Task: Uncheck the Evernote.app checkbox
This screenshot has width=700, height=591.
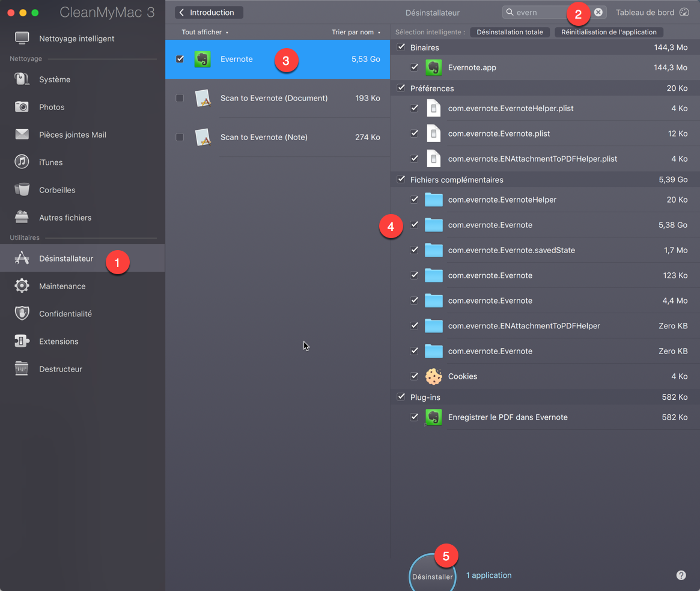Action: coord(415,67)
